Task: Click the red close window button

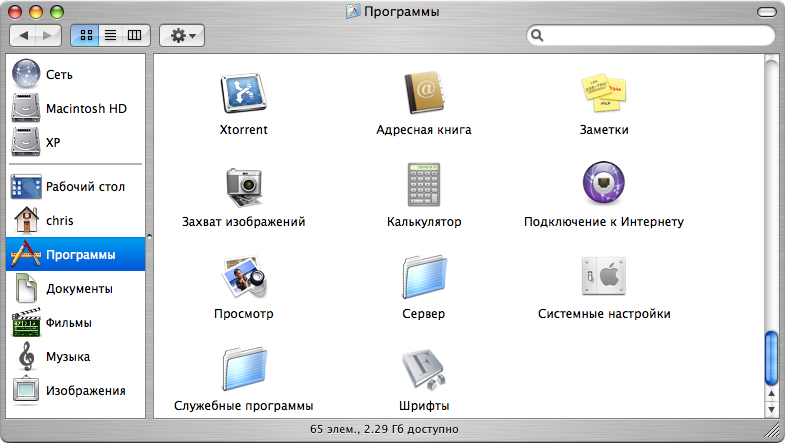Action: (15, 12)
